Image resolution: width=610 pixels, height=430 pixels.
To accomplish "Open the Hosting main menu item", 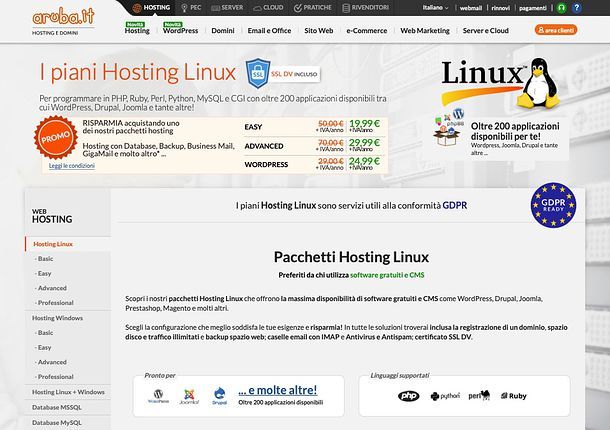I will click(137, 30).
